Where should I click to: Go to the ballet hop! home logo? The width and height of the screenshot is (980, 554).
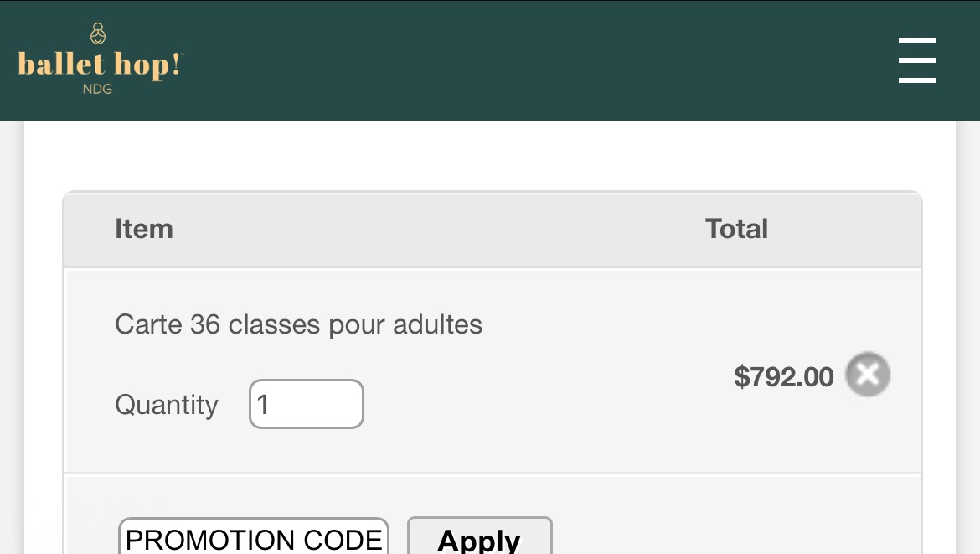point(99,65)
